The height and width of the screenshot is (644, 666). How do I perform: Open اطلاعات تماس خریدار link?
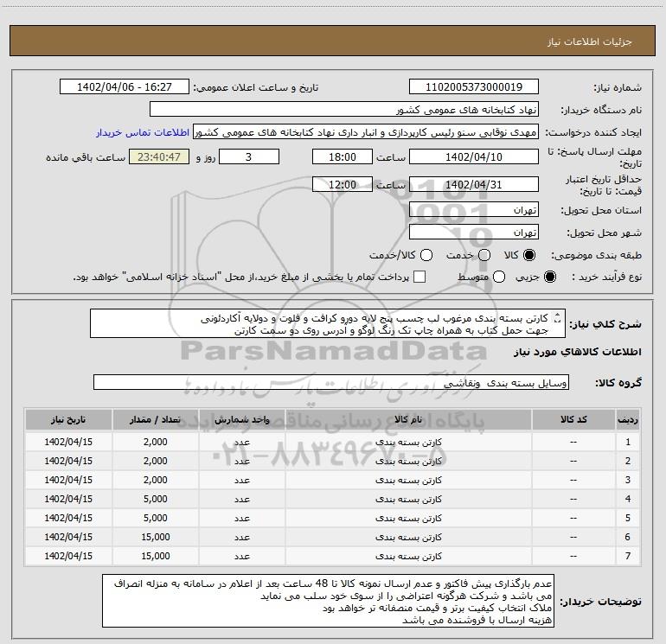click(143, 132)
